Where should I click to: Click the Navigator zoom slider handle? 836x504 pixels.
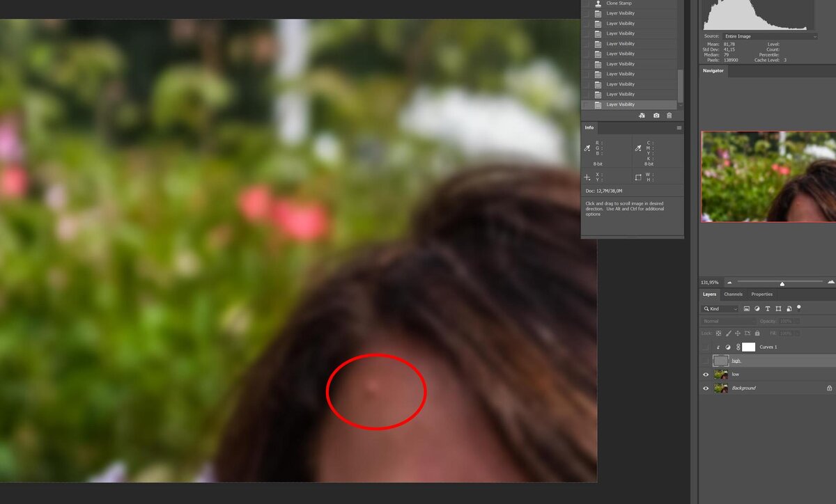(x=782, y=283)
